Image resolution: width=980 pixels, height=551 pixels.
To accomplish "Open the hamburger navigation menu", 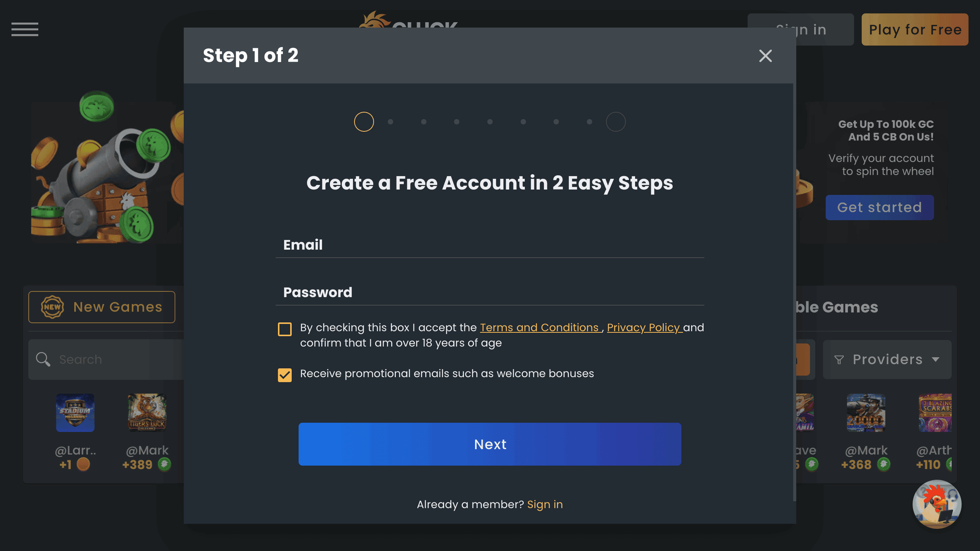I will 24,29.
